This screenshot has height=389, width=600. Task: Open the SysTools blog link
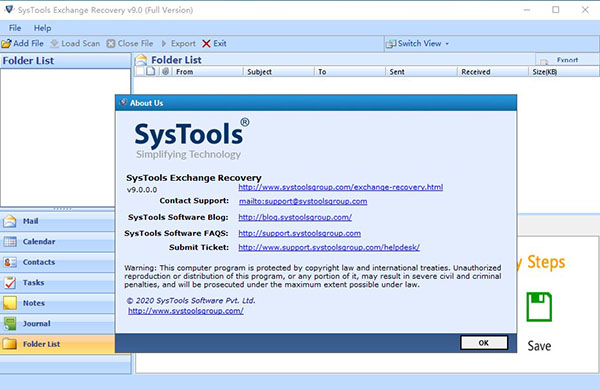295,217
